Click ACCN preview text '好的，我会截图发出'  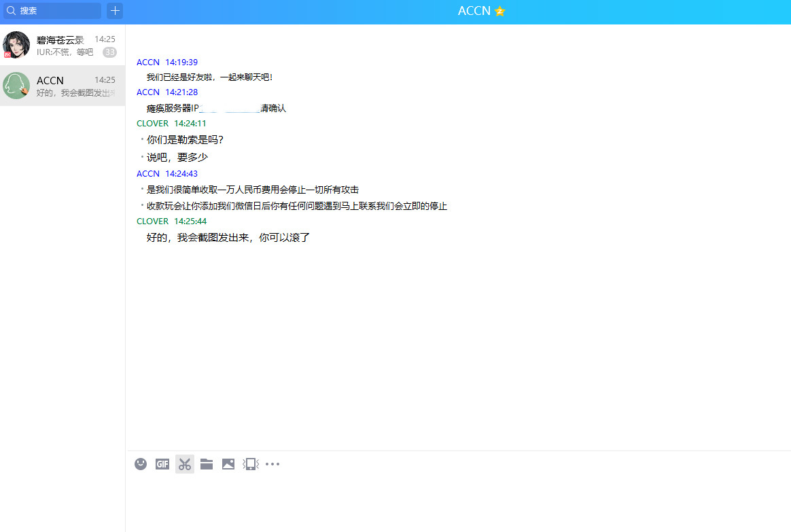(75, 93)
